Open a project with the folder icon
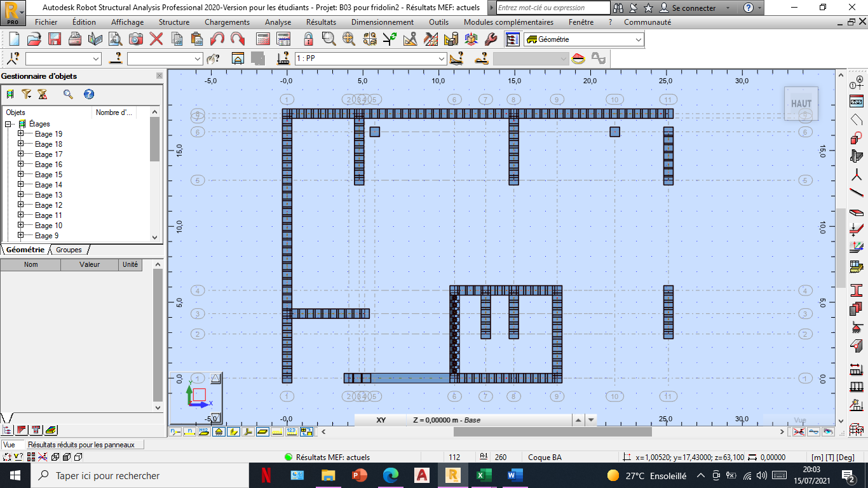The image size is (868, 488). 34,39
